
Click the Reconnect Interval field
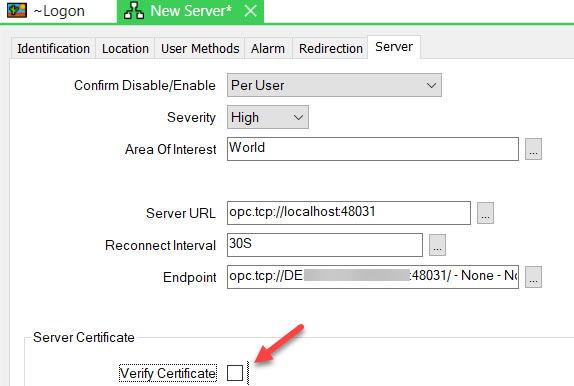[325, 245]
